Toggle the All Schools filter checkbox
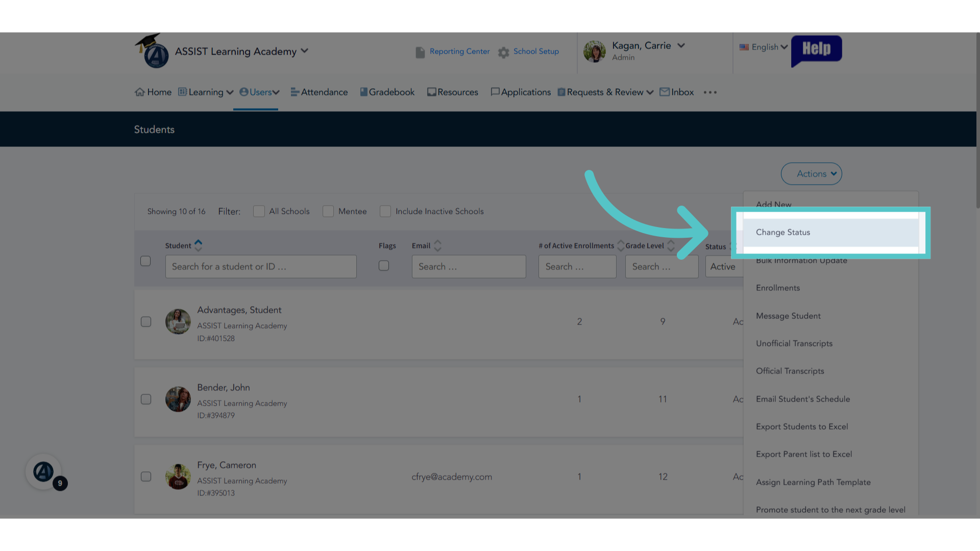This screenshot has width=980, height=551. pos(259,211)
